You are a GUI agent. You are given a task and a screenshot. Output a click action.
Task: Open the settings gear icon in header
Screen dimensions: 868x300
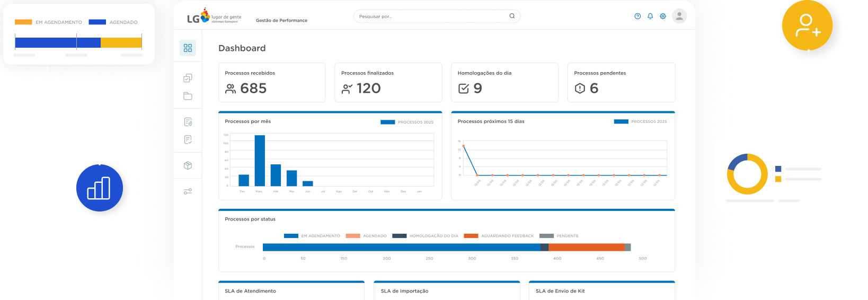[663, 16]
